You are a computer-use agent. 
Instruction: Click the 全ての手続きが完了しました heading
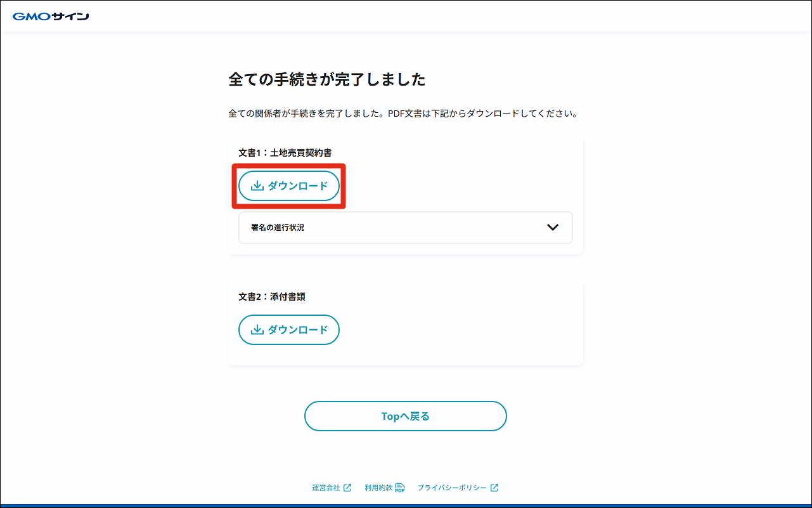pyautogui.click(x=326, y=80)
